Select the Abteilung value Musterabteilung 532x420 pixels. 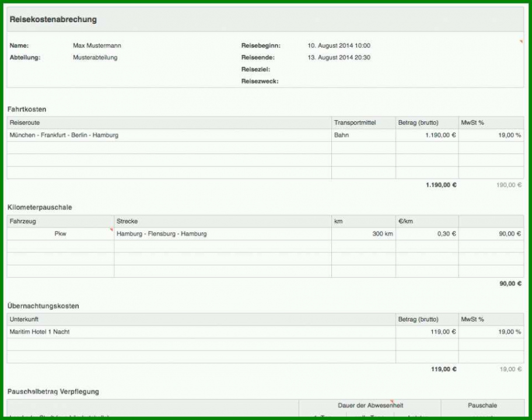(x=95, y=57)
